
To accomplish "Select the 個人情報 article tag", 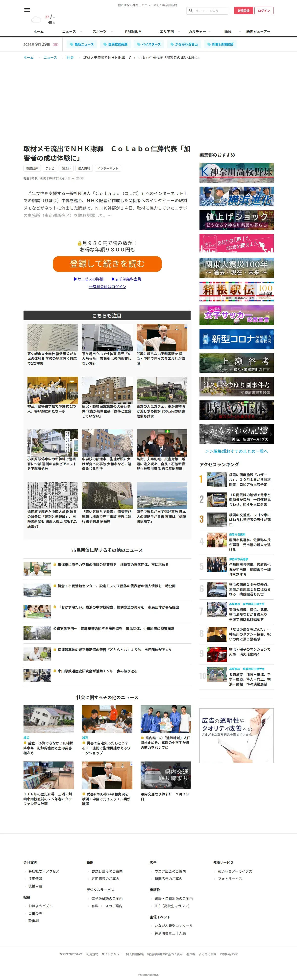I will 84,168.
